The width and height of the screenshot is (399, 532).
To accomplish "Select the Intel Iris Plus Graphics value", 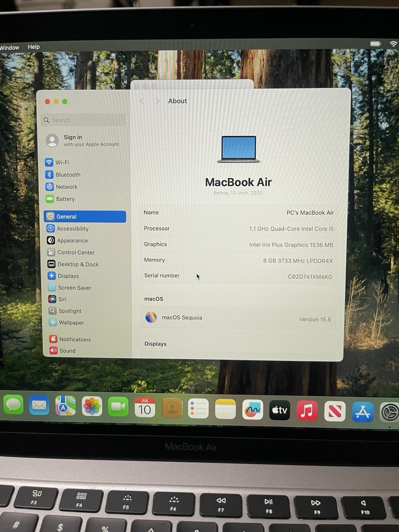I will pyautogui.click(x=291, y=245).
